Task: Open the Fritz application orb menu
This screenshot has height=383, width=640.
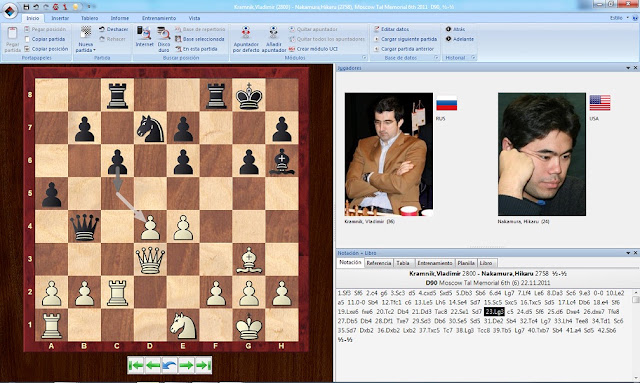Action: coord(10,10)
